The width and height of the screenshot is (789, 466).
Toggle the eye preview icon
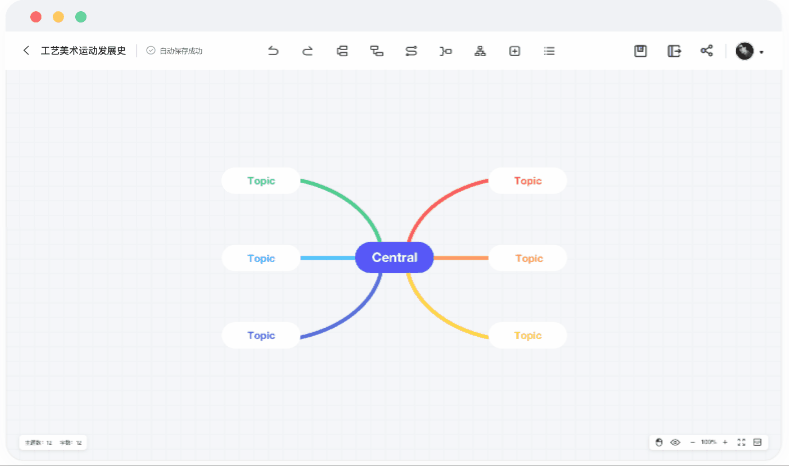pyautogui.click(x=675, y=442)
